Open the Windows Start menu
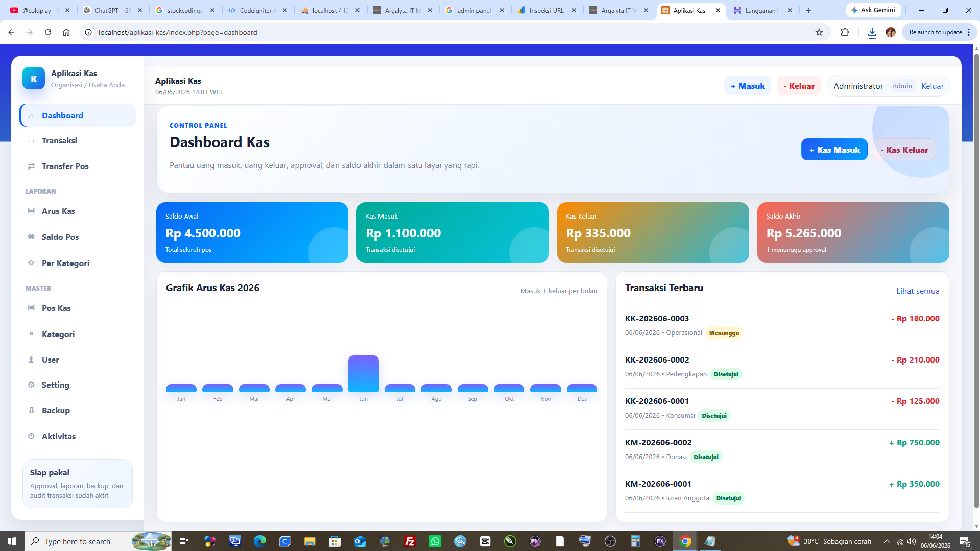Viewport: 980px width, 551px height. (12, 541)
